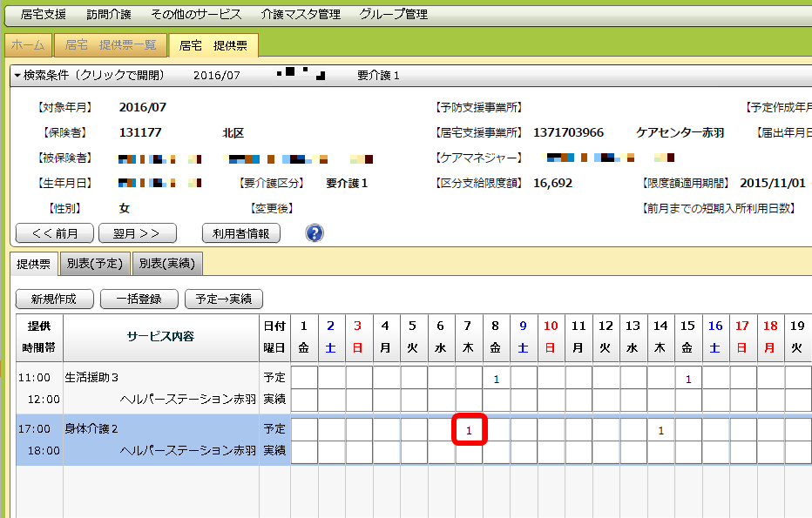Click the 利用者情報 button
The image size is (812, 518).
(x=240, y=233)
